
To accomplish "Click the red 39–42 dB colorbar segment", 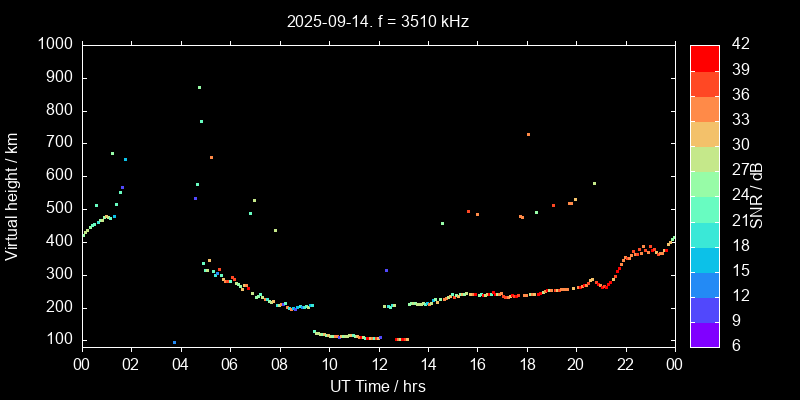I will pos(705,58).
